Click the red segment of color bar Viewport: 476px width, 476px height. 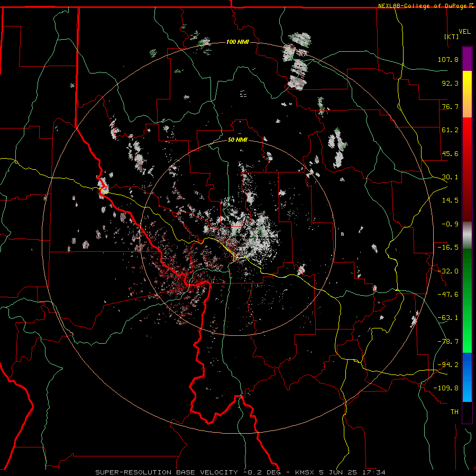(x=467, y=169)
